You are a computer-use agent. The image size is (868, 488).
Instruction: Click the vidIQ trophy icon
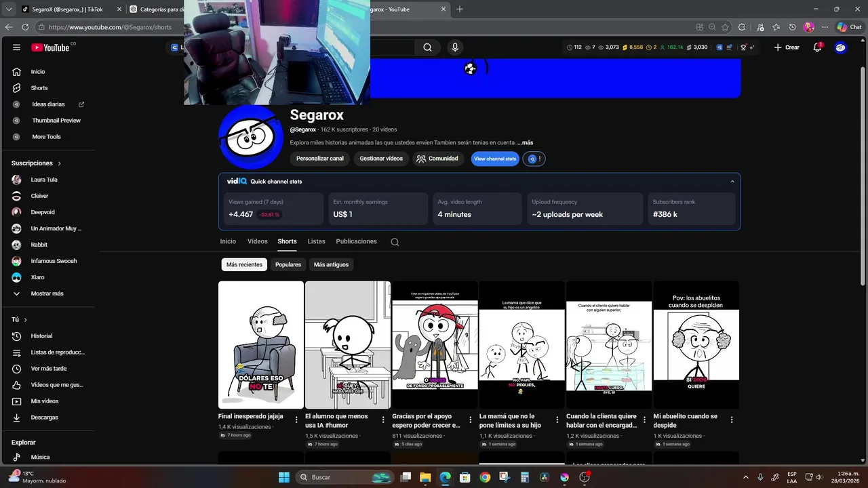click(x=744, y=47)
